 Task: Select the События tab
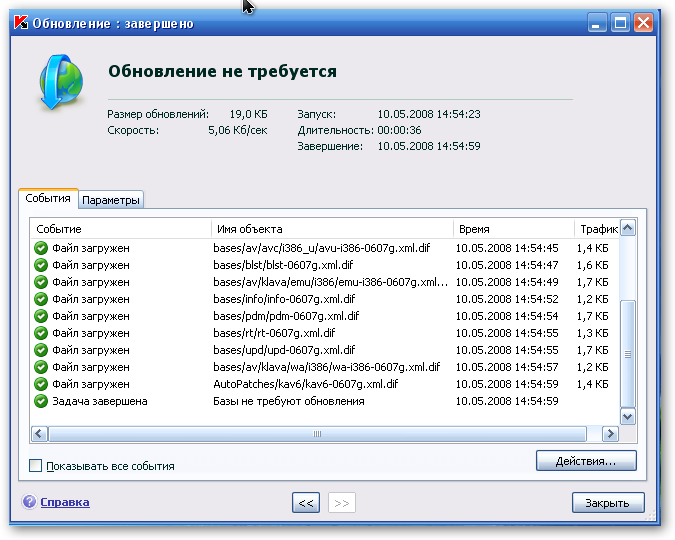click(x=48, y=199)
